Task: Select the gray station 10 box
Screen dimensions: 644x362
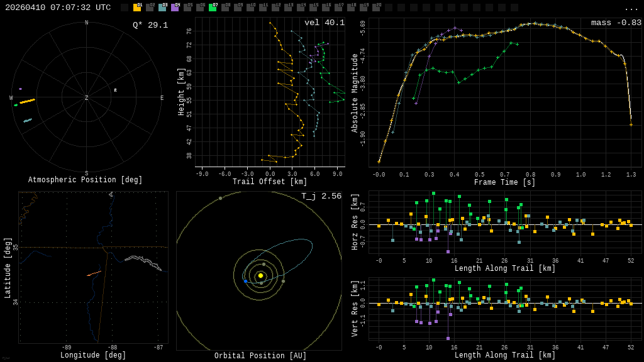Action: pyautogui.click(x=250, y=8)
